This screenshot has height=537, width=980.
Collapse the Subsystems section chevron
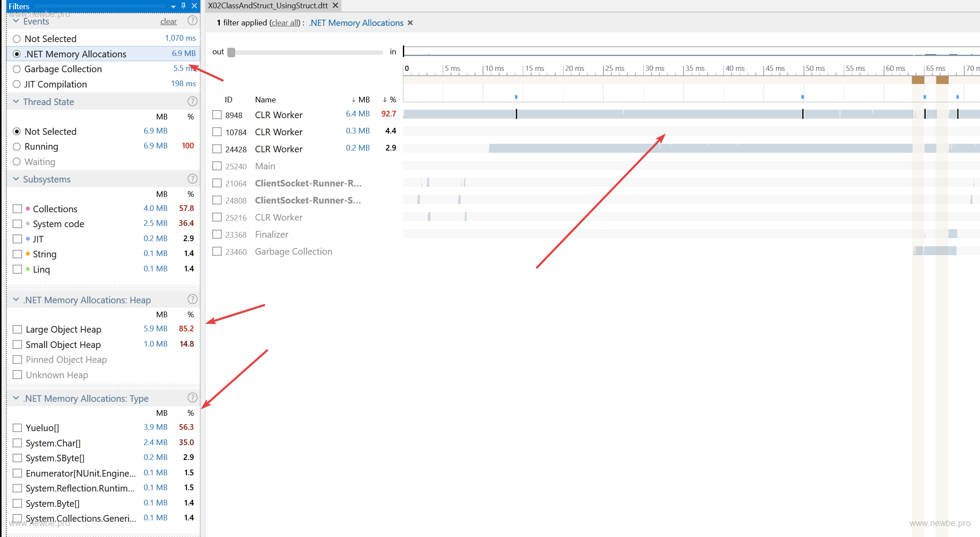16,179
